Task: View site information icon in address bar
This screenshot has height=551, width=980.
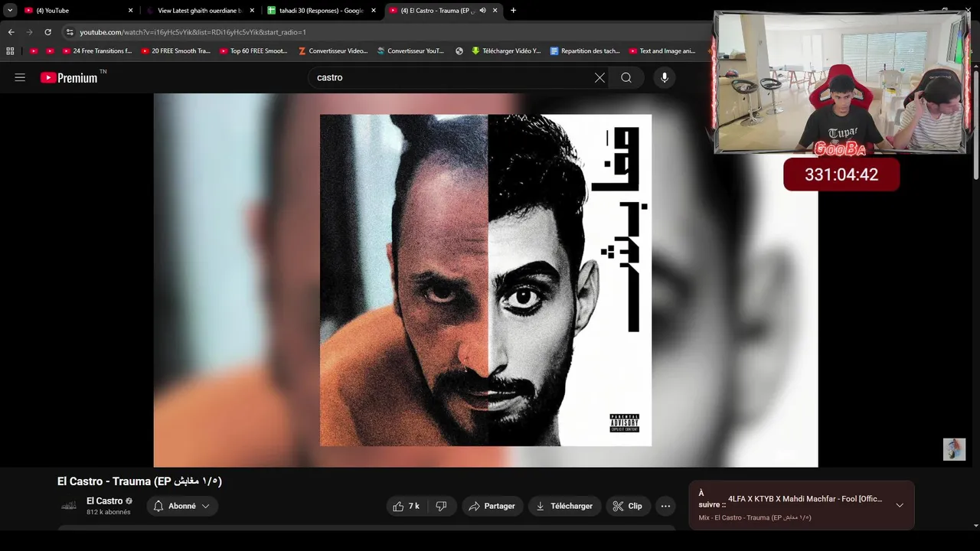Action: [70, 32]
